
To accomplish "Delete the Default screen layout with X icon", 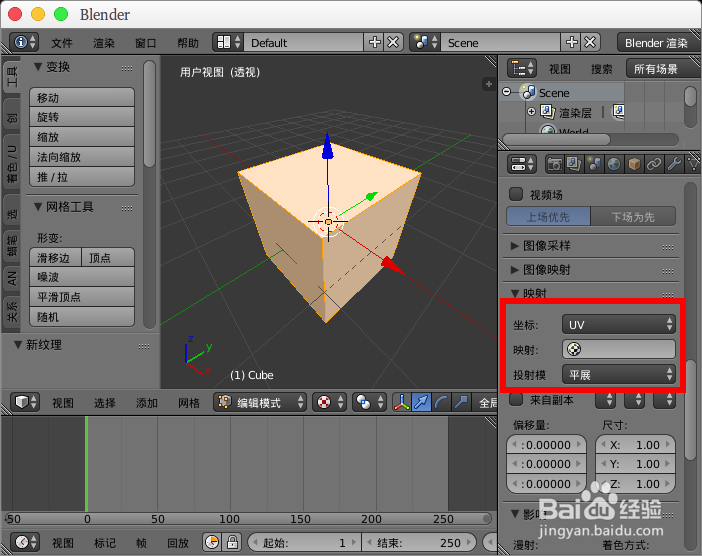I will 393,43.
